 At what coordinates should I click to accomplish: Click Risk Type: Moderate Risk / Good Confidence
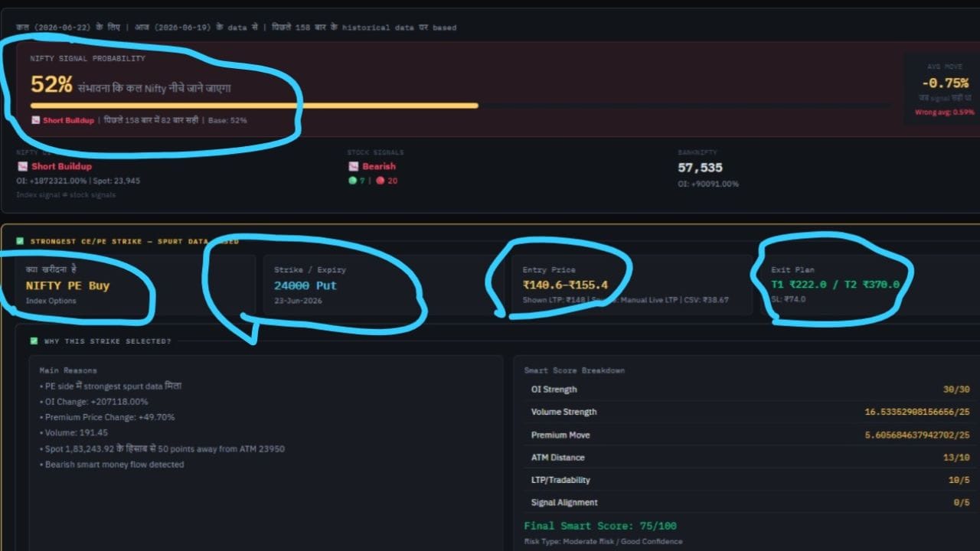[603, 541]
